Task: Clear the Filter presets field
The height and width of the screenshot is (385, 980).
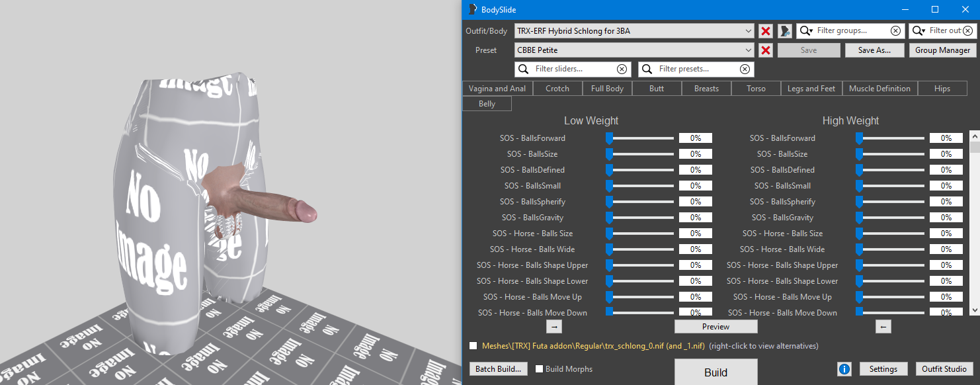Action: click(x=745, y=69)
